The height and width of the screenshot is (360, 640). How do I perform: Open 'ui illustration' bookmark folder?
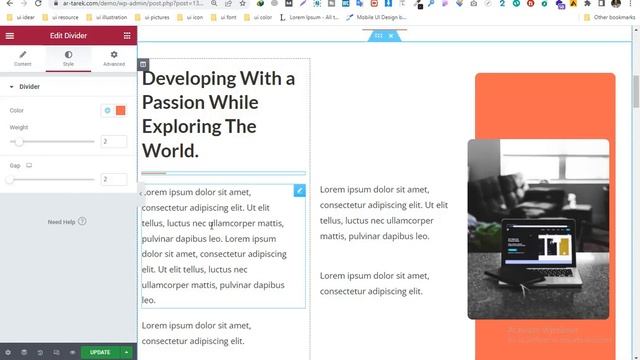107,18
